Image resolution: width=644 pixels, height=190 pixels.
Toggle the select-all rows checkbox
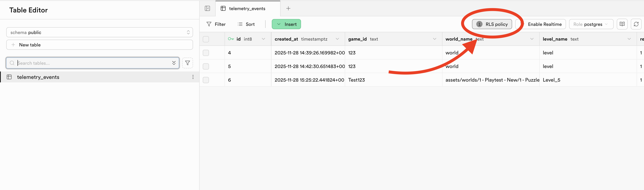coord(206,39)
